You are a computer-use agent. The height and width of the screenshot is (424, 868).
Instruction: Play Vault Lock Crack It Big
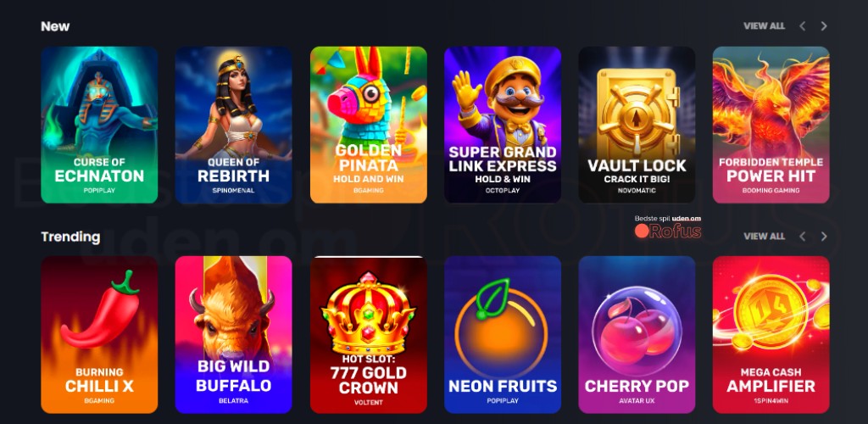click(637, 125)
